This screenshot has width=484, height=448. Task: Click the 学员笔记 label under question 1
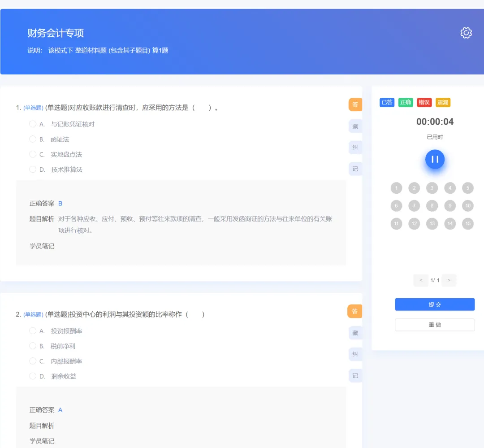[x=42, y=246]
